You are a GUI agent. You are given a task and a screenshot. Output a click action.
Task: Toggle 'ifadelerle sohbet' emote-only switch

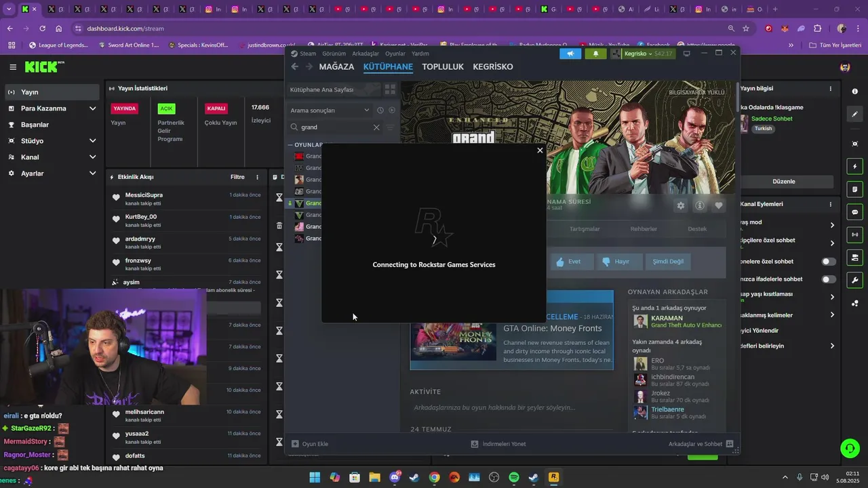829,279
